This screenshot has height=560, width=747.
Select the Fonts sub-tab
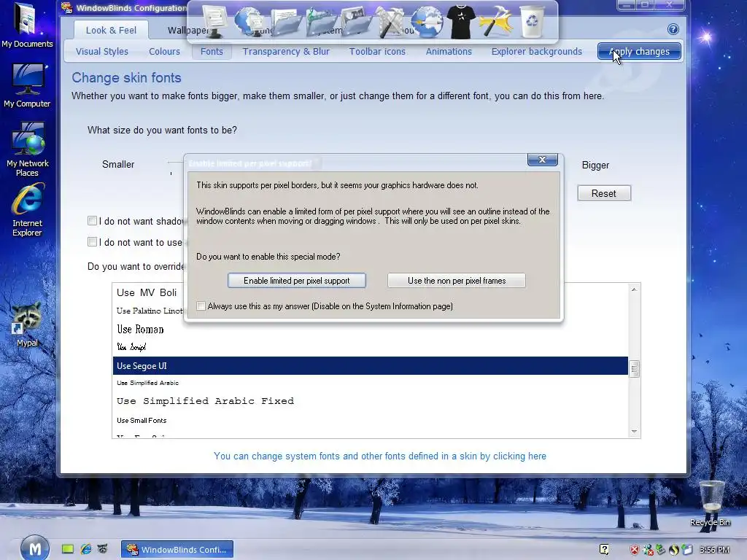click(x=212, y=52)
